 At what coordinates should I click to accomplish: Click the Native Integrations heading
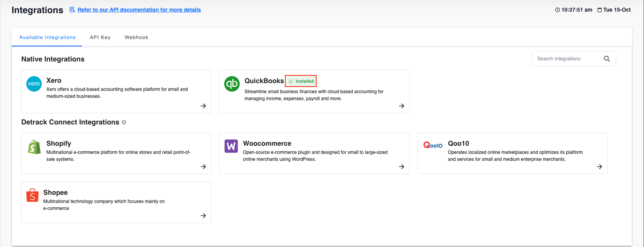click(53, 59)
